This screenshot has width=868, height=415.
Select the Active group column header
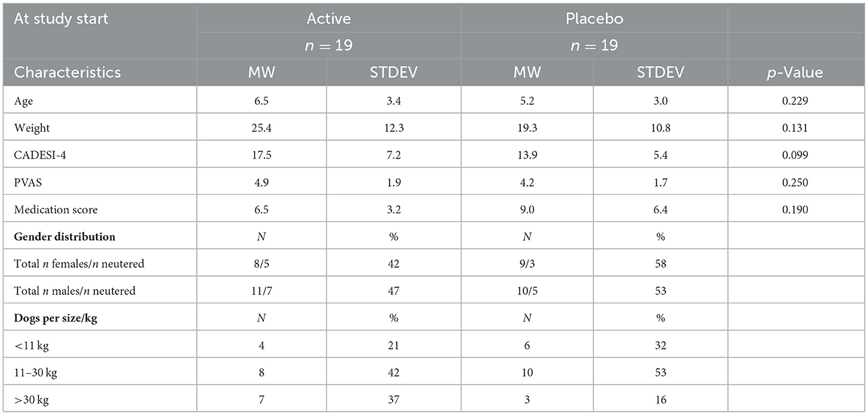tap(328, 18)
